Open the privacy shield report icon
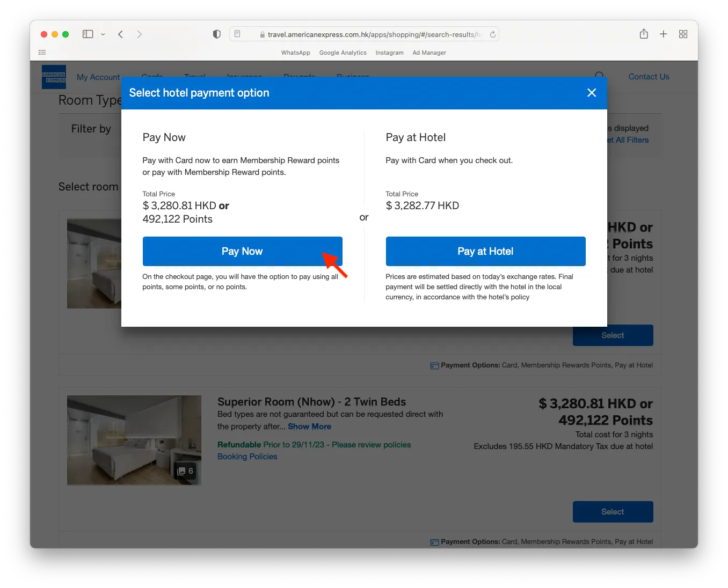This screenshot has height=588, width=728. tap(217, 34)
